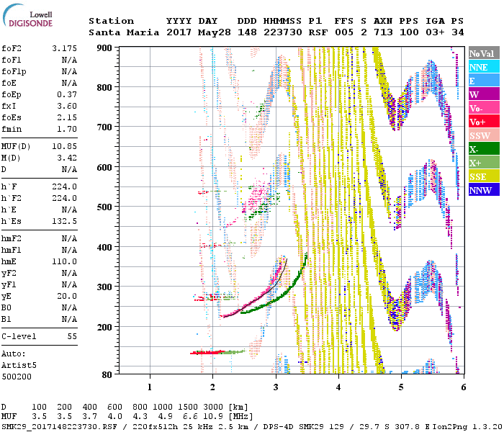Image resolution: width=504 pixels, height=432 pixels.
Task: Click the 713 value under AXN
Action: [383, 32]
